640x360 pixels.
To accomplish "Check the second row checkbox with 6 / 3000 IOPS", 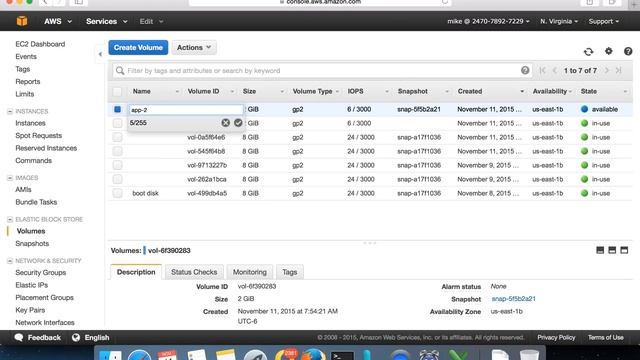I will pos(117,123).
